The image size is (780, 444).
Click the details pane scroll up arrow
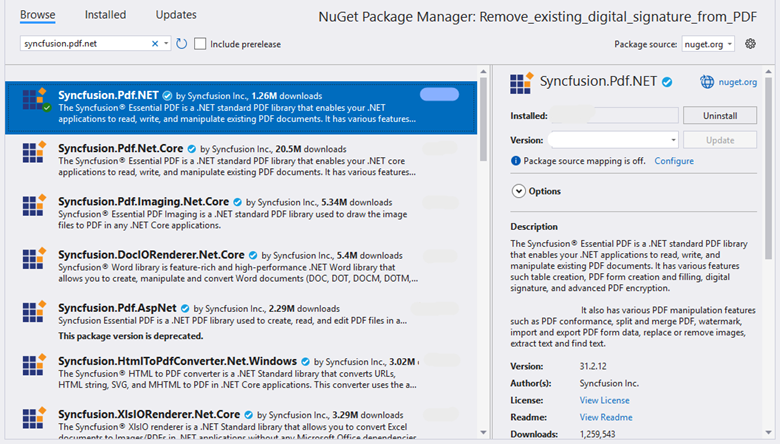pyautogui.click(x=769, y=72)
